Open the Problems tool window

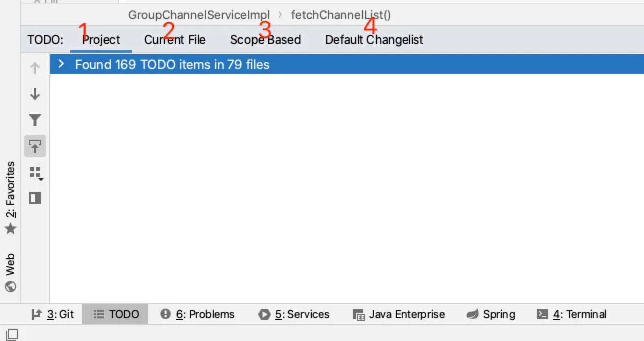197,314
